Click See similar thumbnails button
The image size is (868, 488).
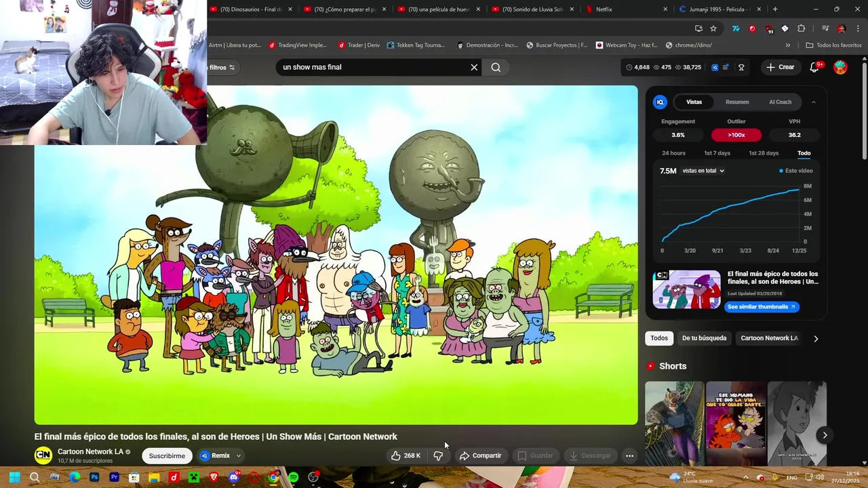(x=762, y=307)
